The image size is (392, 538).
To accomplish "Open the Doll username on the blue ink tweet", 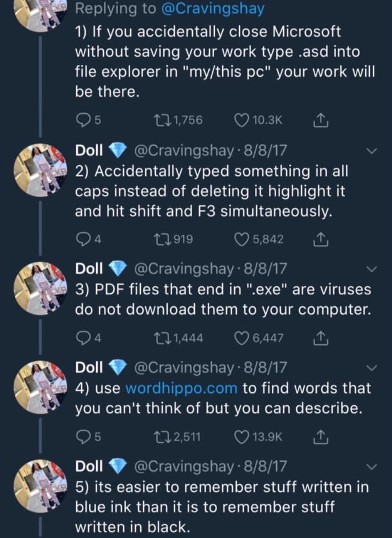I will [x=89, y=466].
